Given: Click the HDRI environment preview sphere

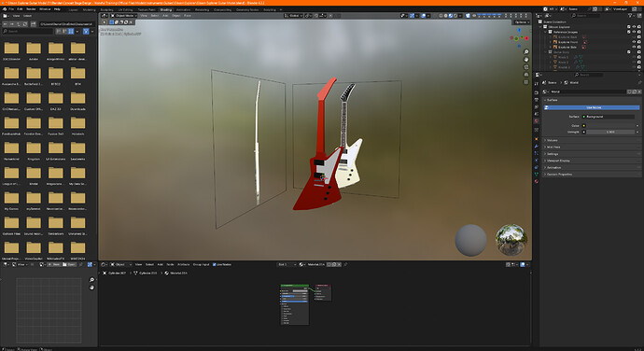Looking at the screenshot, I should [x=511, y=240].
